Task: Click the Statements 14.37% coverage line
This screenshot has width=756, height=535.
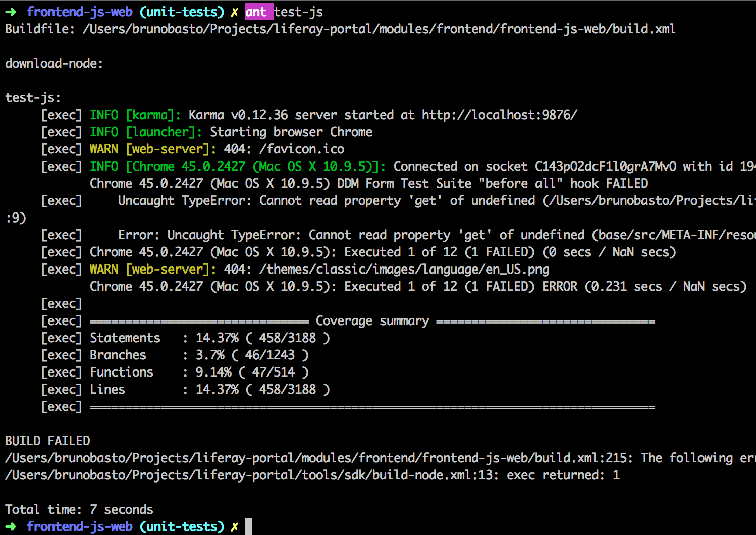Action: pos(210,338)
